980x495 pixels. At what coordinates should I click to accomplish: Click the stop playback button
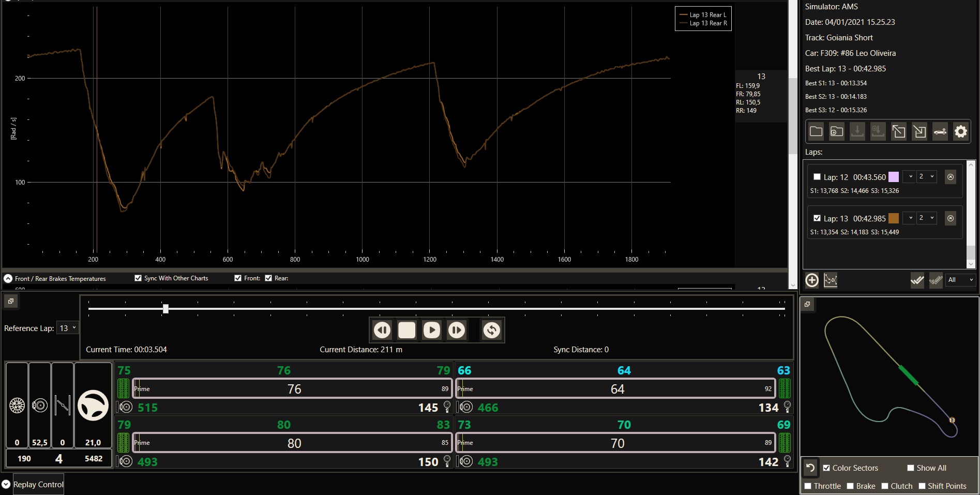point(406,330)
